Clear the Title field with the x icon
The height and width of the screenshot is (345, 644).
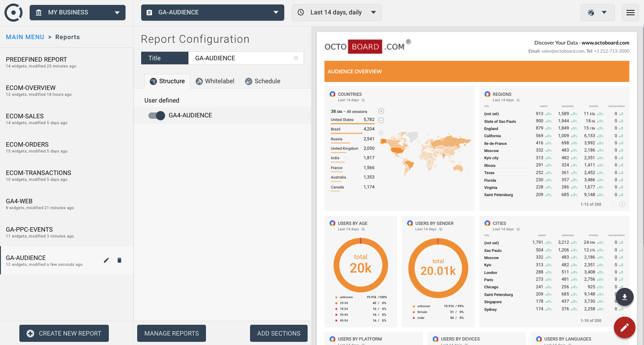(296, 58)
